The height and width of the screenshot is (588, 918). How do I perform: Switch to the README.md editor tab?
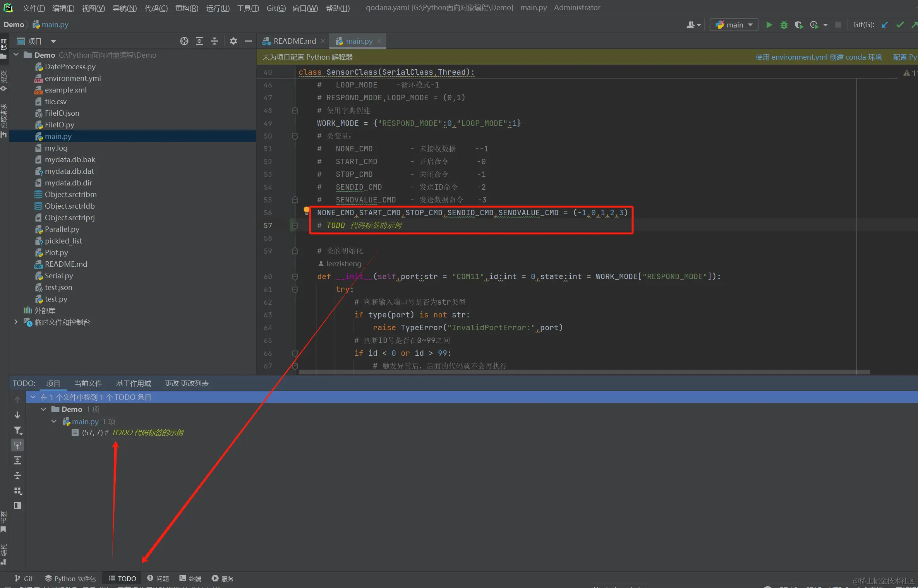(294, 41)
